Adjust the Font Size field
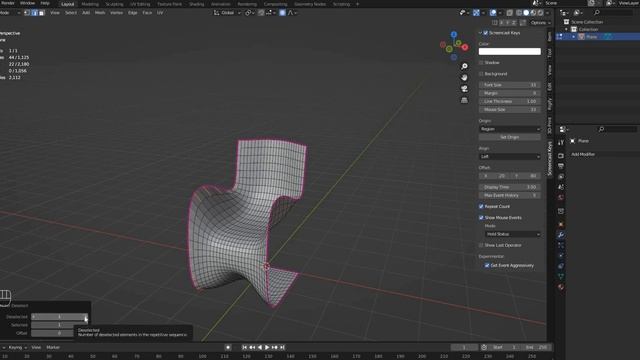640x360 pixels. 510,85
